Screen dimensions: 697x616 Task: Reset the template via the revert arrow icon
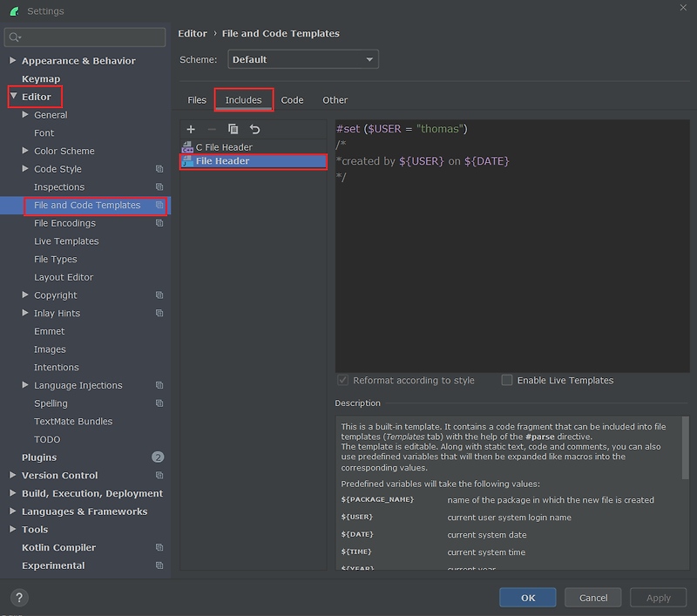(x=254, y=129)
